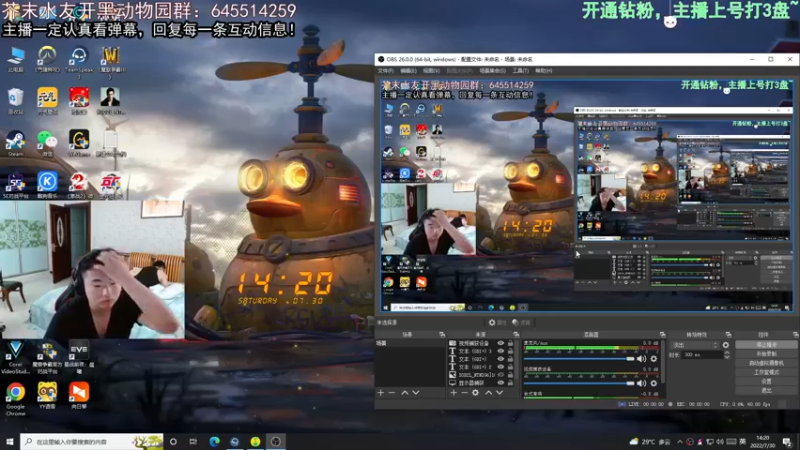Open the File menu in OBS
This screenshot has height=450, width=800.
coord(386,71)
